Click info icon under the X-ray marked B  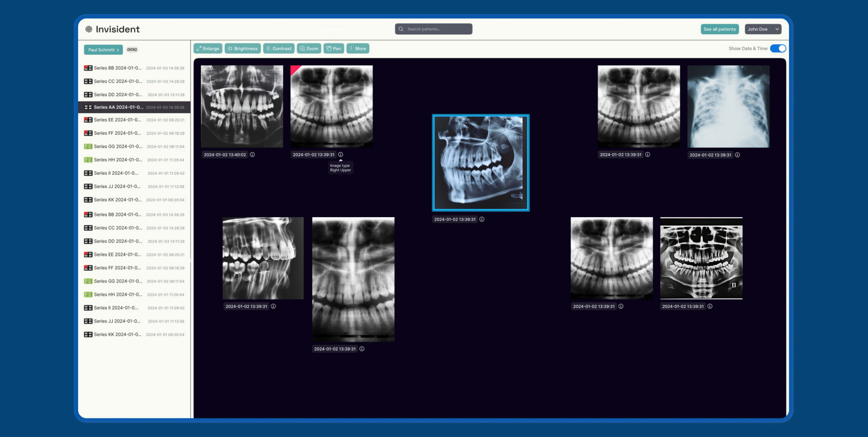[x=710, y=306]
